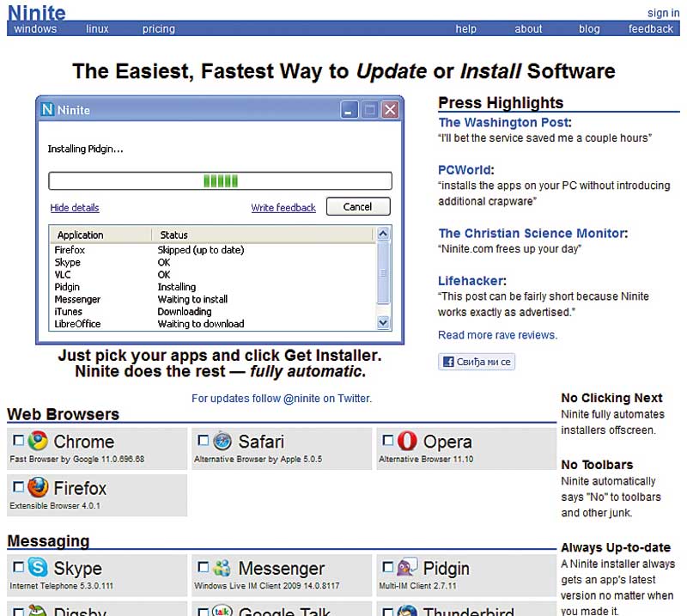
Task: Click the Thunderbird mail icon
Action: click(407, 610)
